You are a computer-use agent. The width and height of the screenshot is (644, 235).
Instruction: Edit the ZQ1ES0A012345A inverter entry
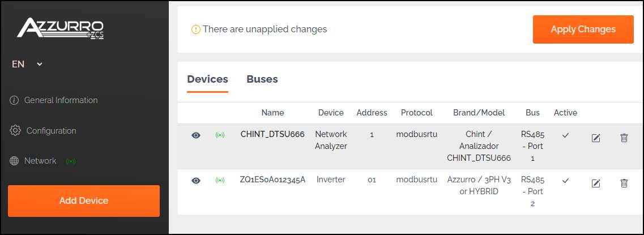pos(595,183)
